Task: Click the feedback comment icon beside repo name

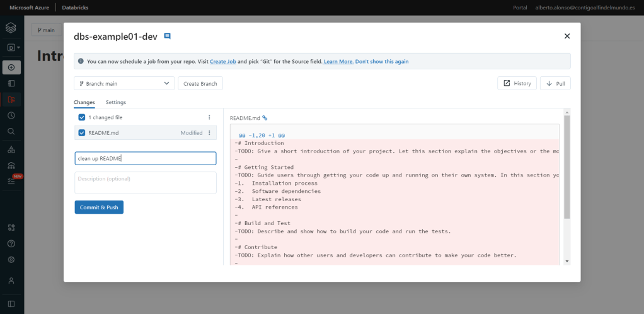Action: [167, 37]
